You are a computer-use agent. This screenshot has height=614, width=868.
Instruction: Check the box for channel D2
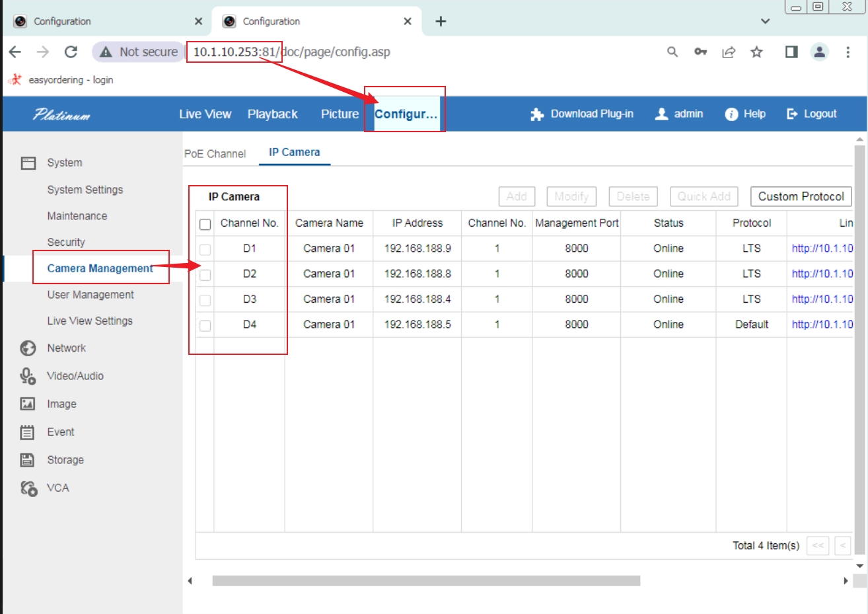click(205, 274)
